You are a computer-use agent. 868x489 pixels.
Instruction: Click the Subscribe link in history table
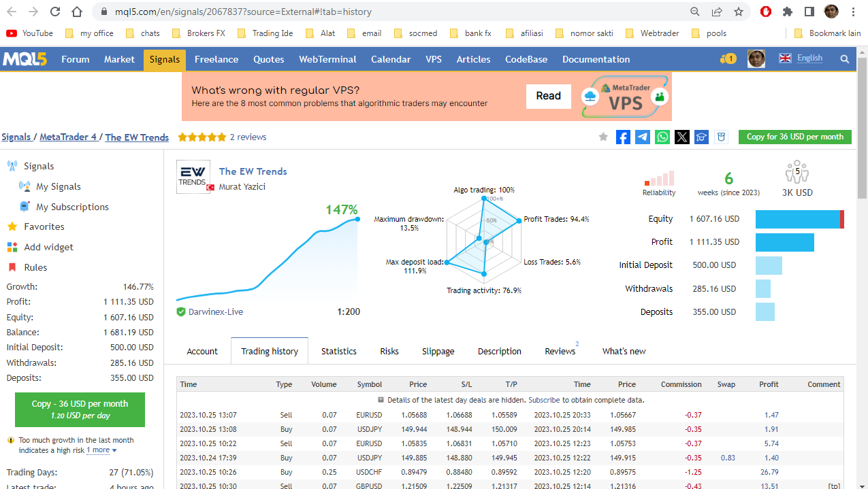point(545,400)
